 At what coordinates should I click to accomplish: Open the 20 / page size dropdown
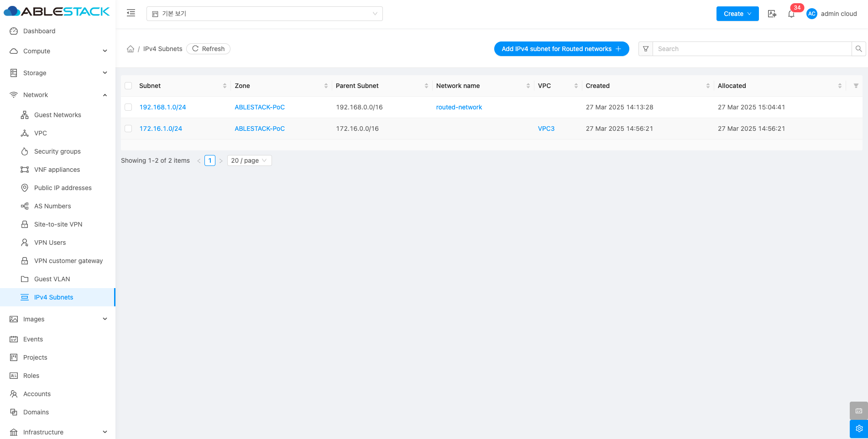(249, 160)
